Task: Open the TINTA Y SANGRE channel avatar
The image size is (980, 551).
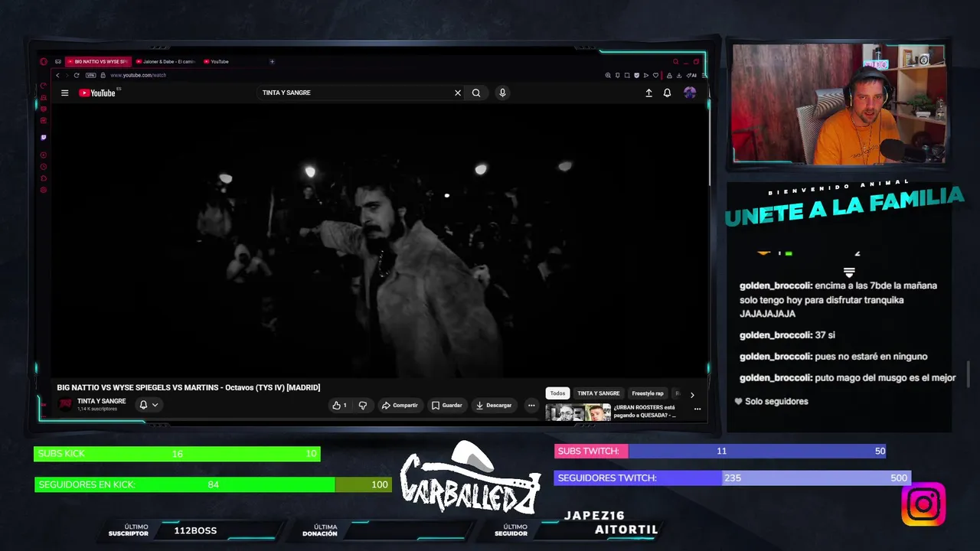Action: click(66, 404)
